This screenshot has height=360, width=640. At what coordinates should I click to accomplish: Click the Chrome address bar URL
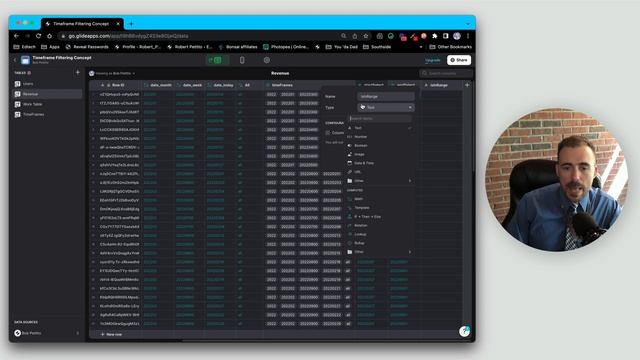pyautogui.click(x=128, y=36)
